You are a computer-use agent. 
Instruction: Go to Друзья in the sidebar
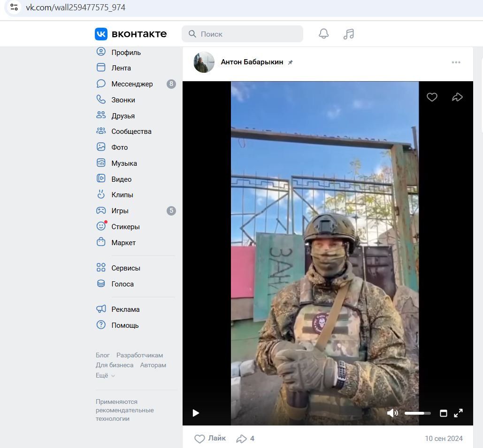click(x=123, y=116)
